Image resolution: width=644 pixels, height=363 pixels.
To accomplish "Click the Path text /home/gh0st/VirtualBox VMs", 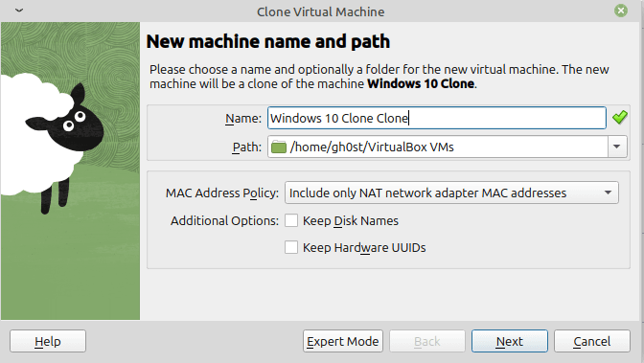I will pyautogui.click(x=372, y=147).
